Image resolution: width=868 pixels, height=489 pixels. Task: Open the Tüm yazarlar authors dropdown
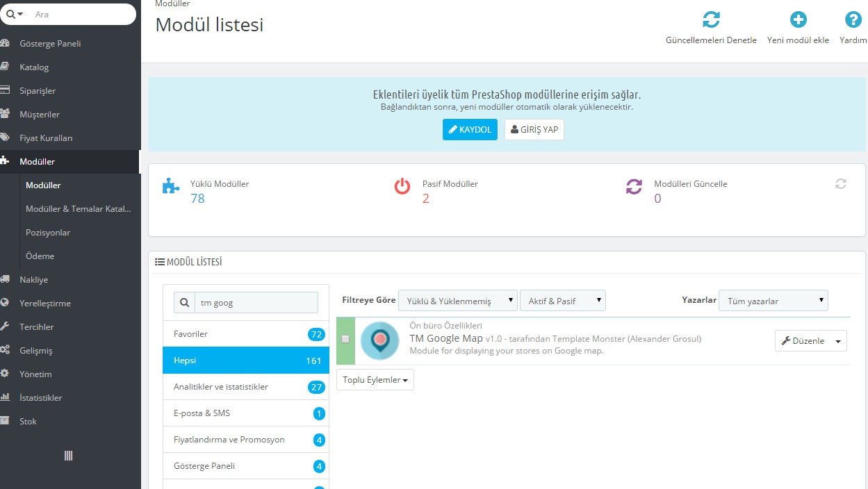[x=773, y=300]
